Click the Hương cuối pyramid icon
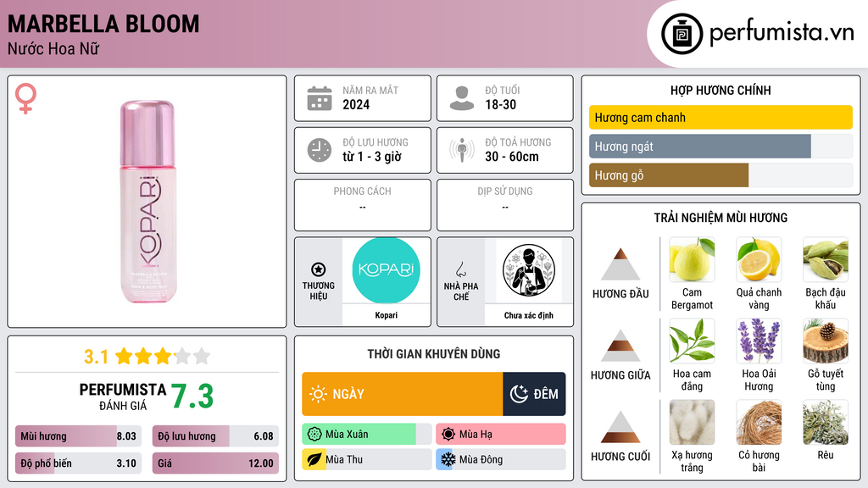Viewport: 868px width, 488px height. (620, 427)
